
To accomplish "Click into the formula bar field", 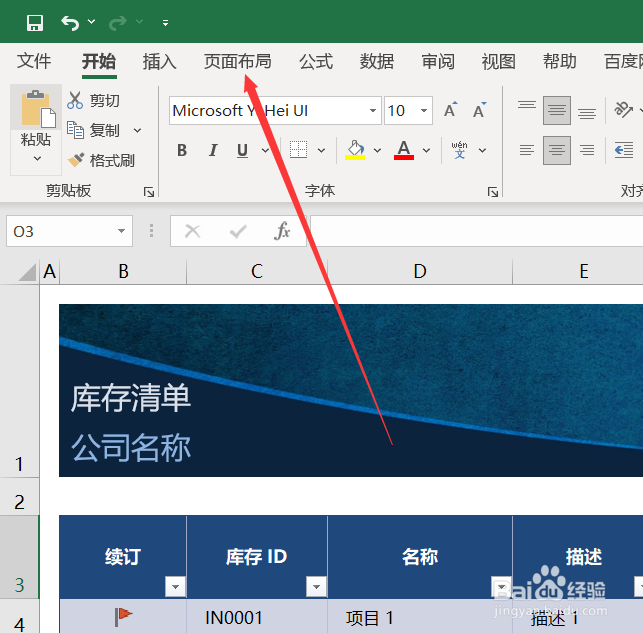I will pyautogui.click(x=477, y=231).
